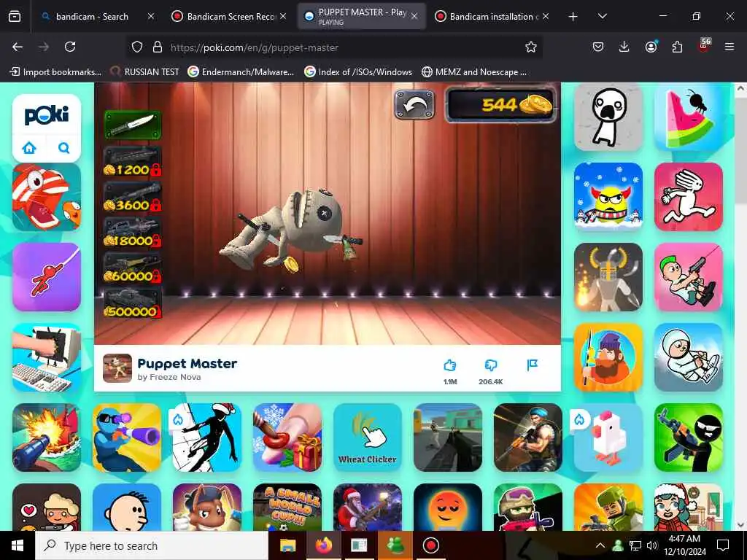Dislike Puppet Master with thumbs down
This screenshot has height=560, width=747.
[x=491, y=365]
